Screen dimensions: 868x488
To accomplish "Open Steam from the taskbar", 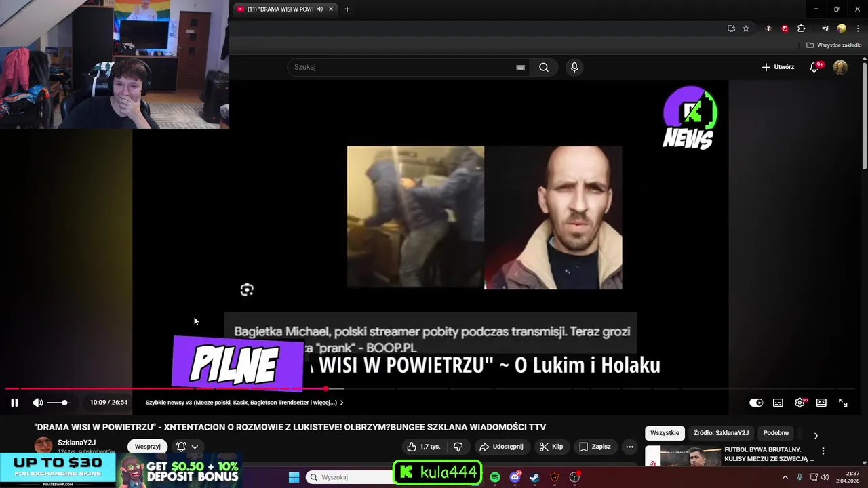I will 534,477.
